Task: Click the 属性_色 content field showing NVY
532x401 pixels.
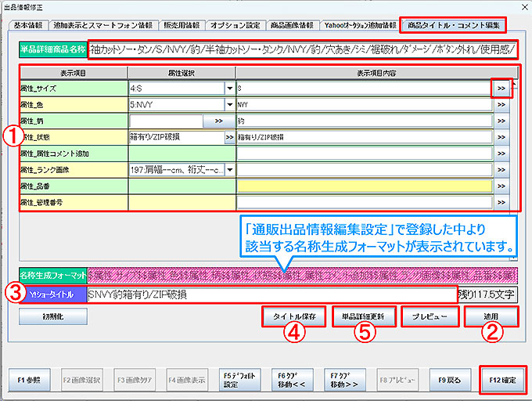Action: (365, 105)
